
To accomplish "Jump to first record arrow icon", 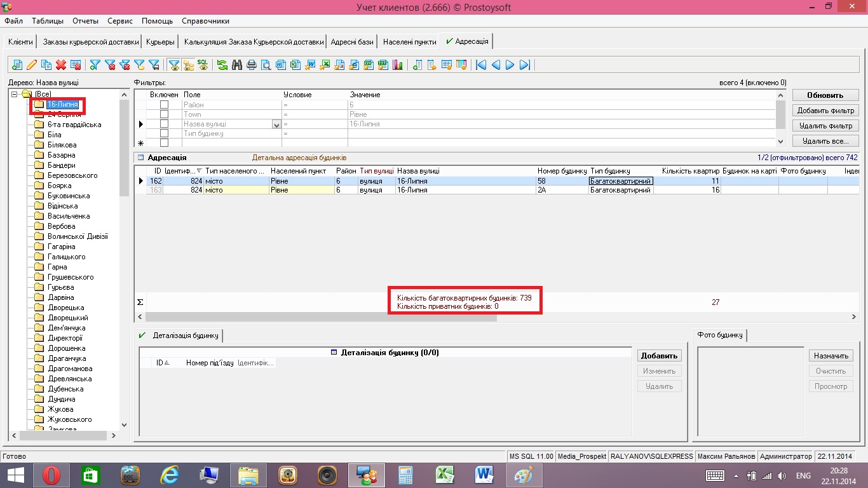I will [481, 64].
